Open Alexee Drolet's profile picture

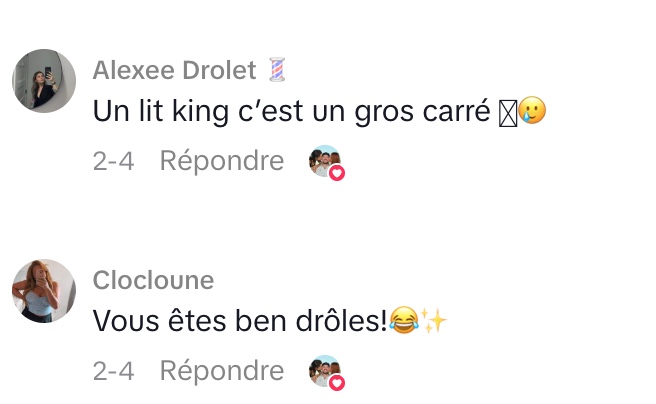point(44,81)
